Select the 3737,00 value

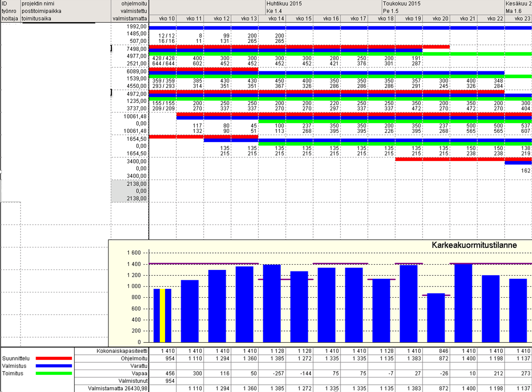click(x=137, y=108)
